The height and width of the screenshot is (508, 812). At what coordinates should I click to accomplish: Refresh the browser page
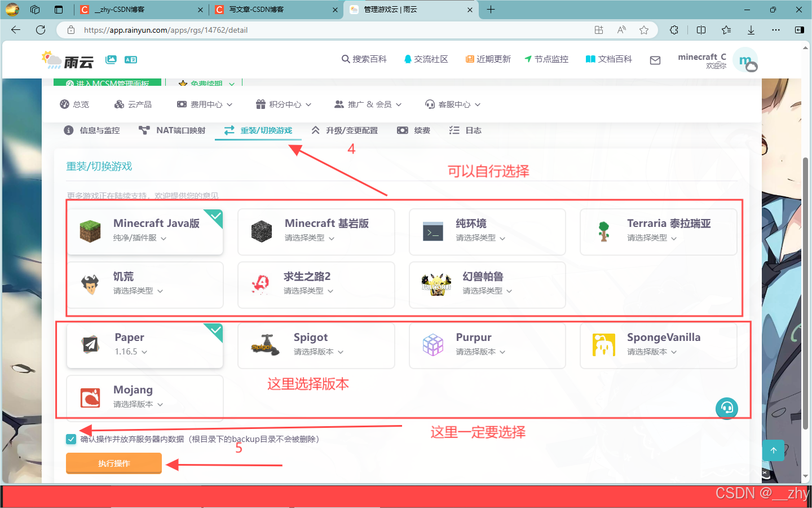point(41,30)
